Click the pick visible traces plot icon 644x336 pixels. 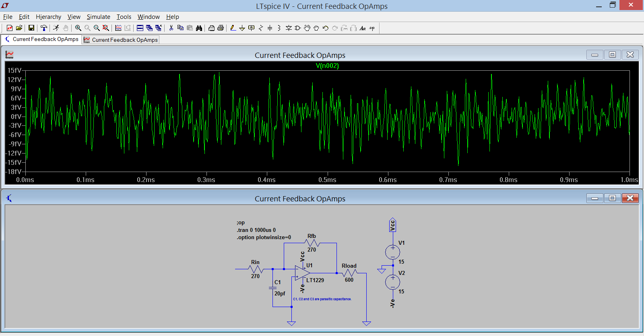pyautogui.click(x=118, y=28)
